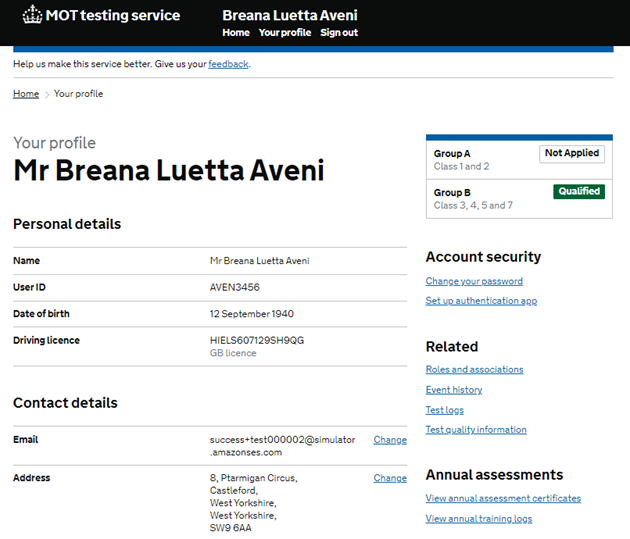
Task: Click the Related heading
Action: pyautogui.click(x=452, y=347)
